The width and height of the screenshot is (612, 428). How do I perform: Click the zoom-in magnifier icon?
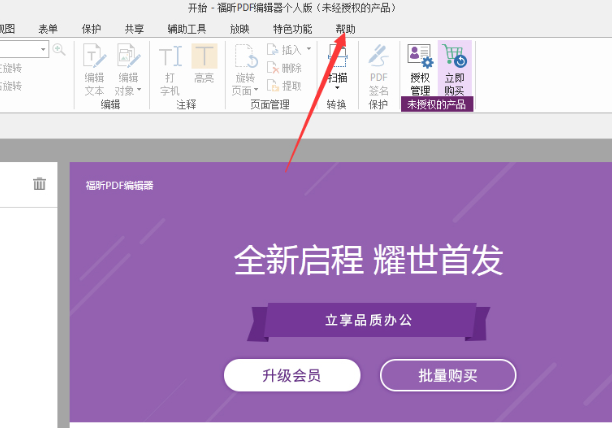pyautogui.click(x=59, y=50)
